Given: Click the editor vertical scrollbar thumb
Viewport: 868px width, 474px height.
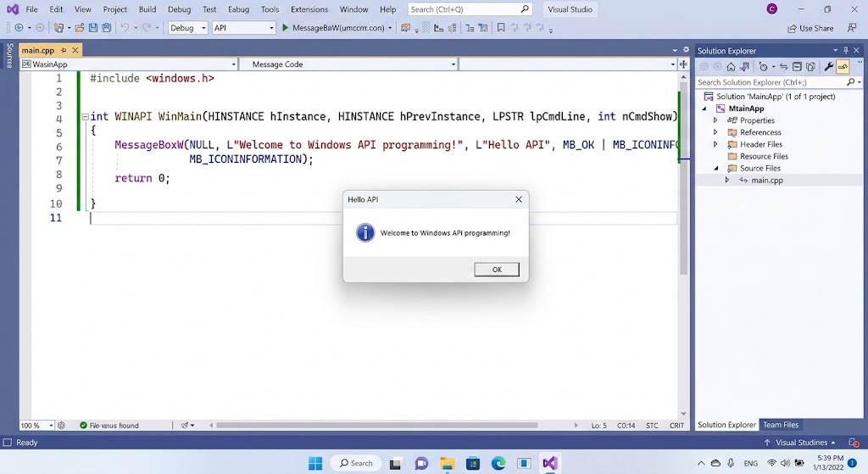Looking at the screenshot, I should 683,178.
